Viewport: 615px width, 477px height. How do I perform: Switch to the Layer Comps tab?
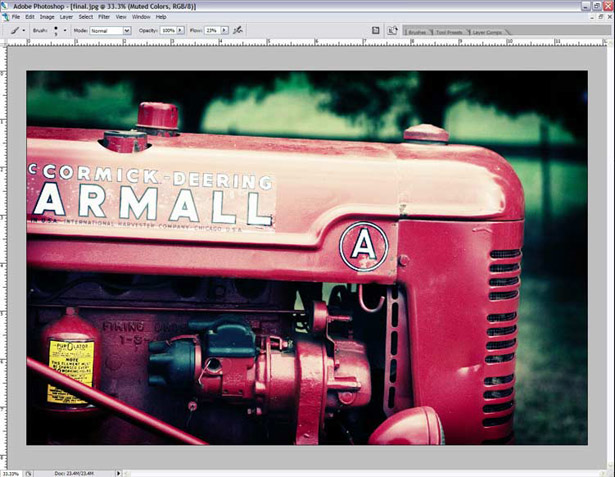point(487,32)
